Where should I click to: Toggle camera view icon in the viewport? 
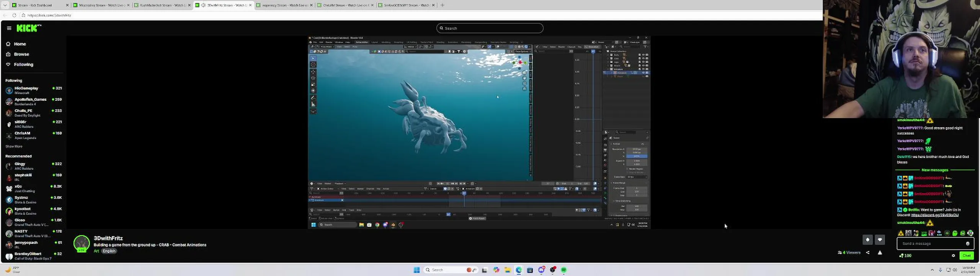tap(524, 83)
